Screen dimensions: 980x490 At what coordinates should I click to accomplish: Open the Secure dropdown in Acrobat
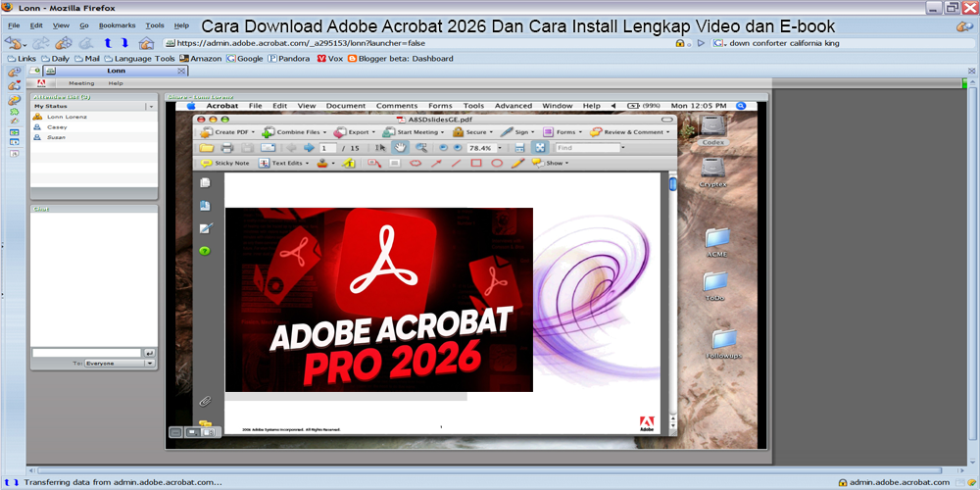[x=472, y=132]
